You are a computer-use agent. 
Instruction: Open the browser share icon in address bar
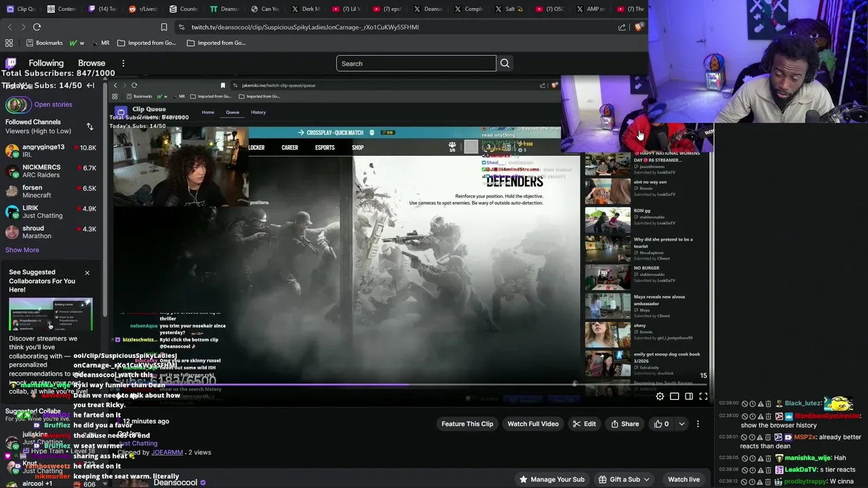pos(622,27)
